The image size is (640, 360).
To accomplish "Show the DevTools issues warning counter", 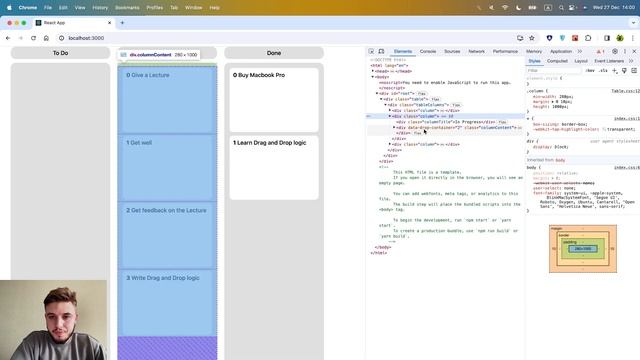I will tap(600, 51).
